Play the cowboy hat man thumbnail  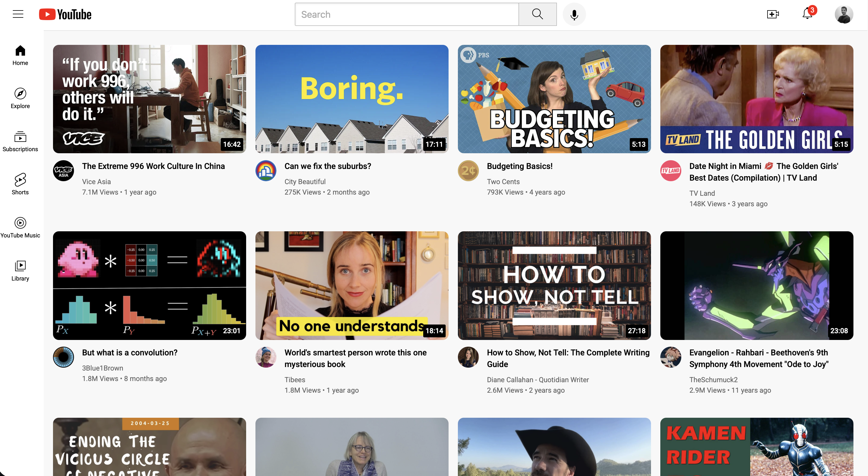554,447
